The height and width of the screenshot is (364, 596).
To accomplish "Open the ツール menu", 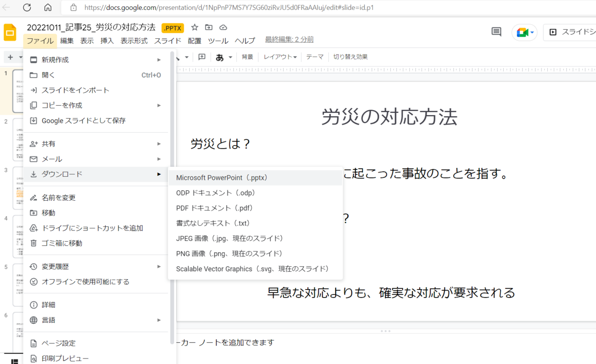I will (x=218, y=41).
